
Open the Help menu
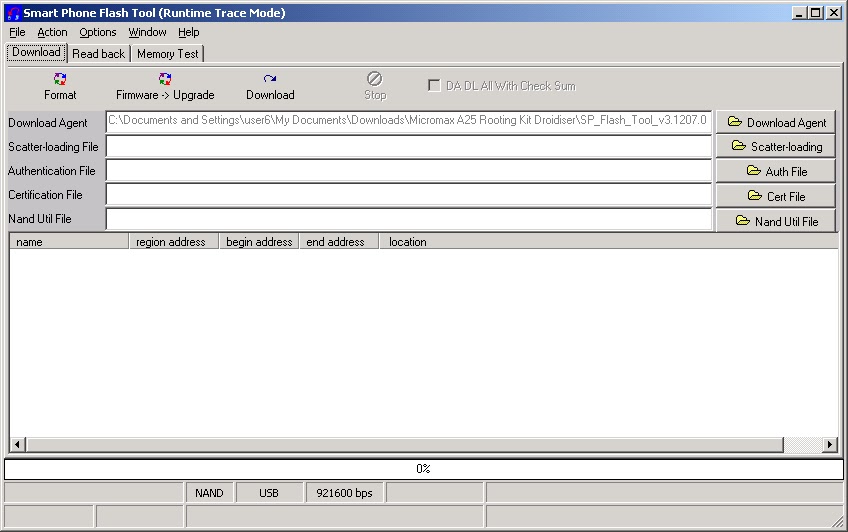pyautogui.click(x=189, y=32)
